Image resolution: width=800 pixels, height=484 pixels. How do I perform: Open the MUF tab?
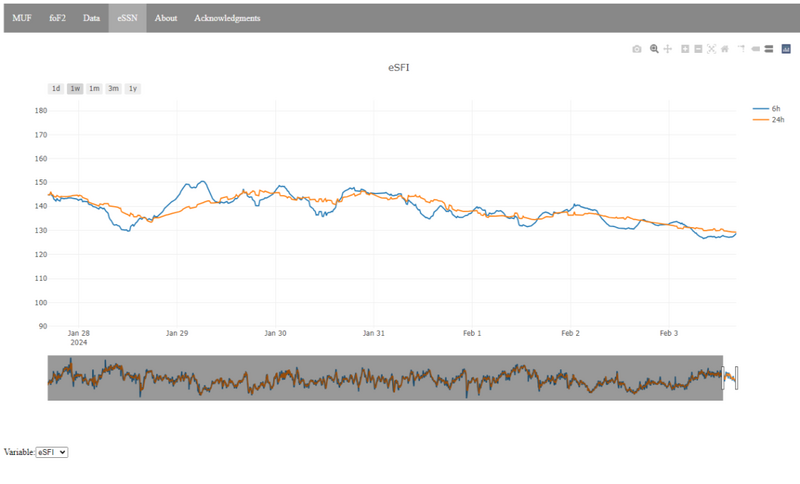(x=22, y=18)
